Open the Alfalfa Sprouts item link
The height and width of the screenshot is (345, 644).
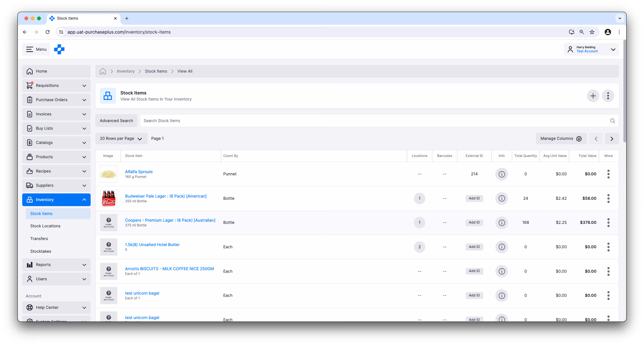click(139, 172)
